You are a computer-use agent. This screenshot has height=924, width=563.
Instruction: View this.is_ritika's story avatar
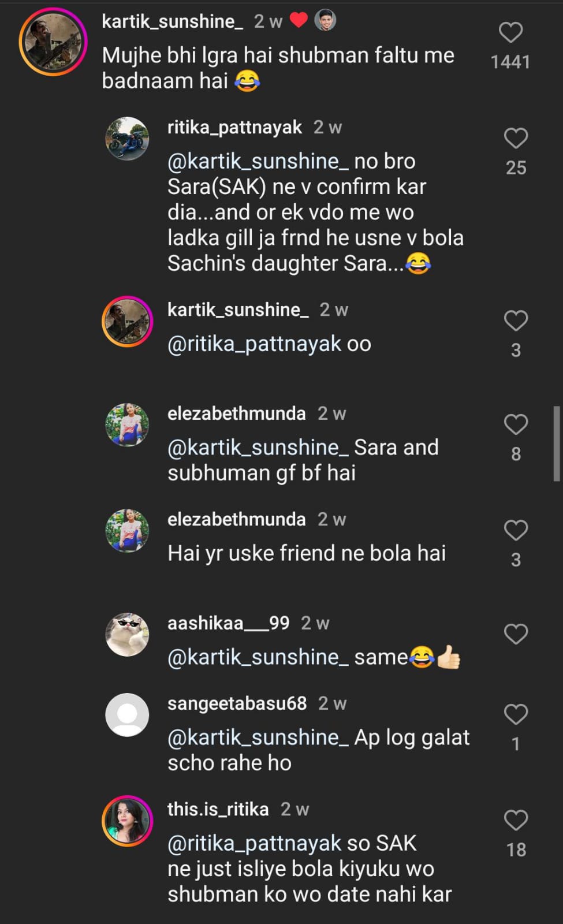point(127,821)
